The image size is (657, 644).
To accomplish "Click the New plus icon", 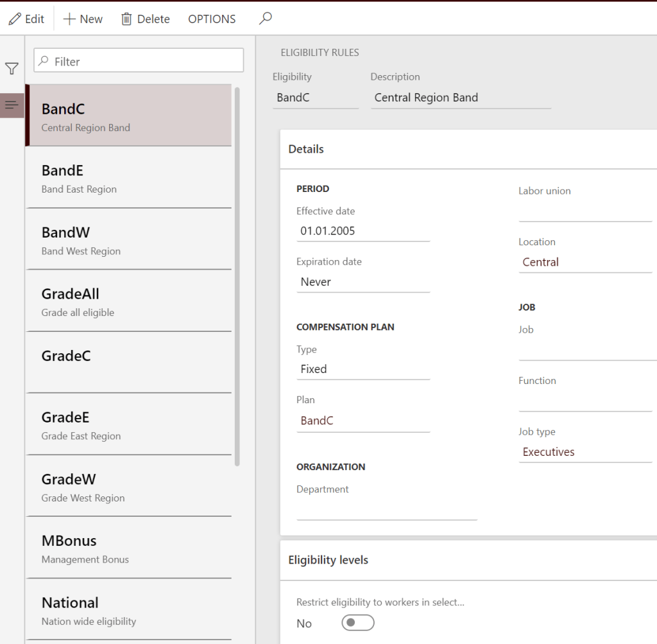I will (x=69, y=19).
